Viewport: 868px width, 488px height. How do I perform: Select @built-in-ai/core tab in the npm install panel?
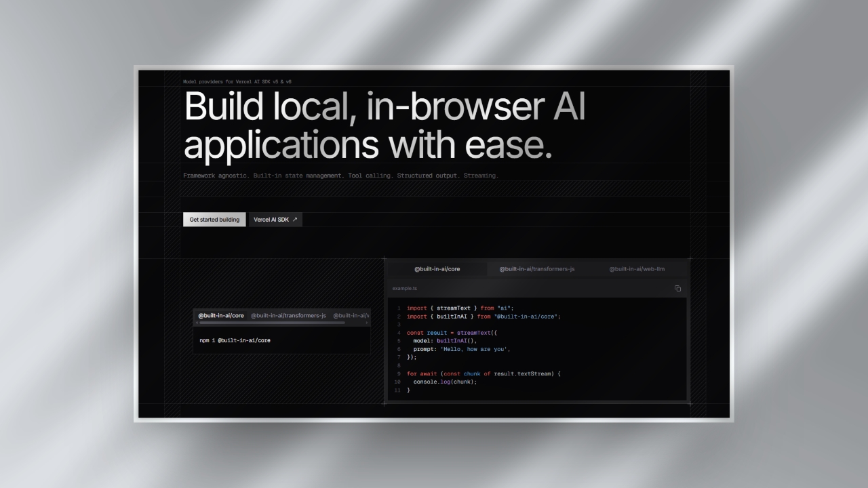point(221,315)
